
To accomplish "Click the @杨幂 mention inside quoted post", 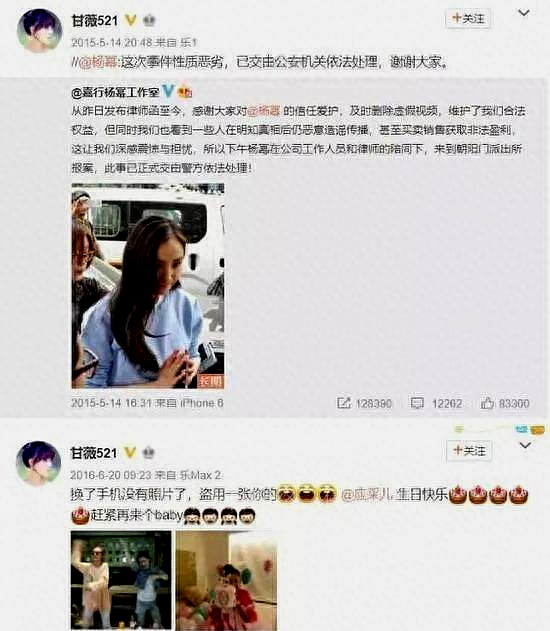I will 264,111.
